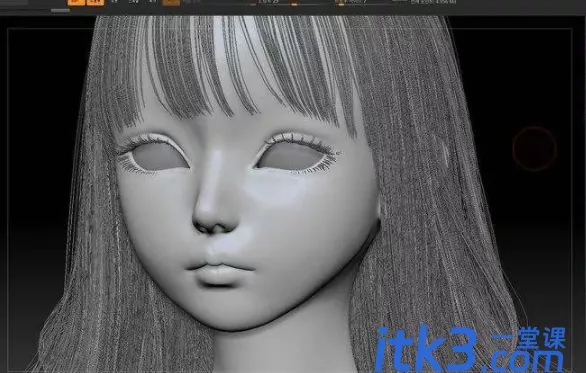
Task: Click the gray horizontal scrollbar thumb under the toolbar
Action: point(60,10)
